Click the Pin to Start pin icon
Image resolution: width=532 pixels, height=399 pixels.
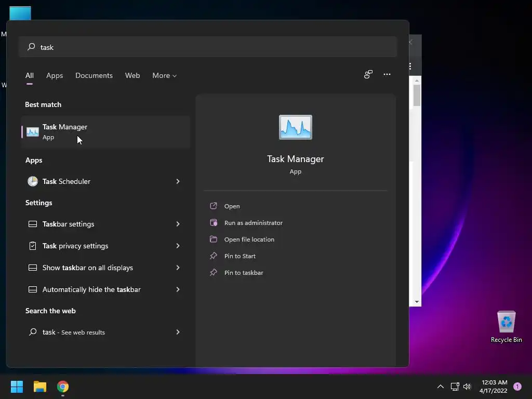tap(214, 256)
